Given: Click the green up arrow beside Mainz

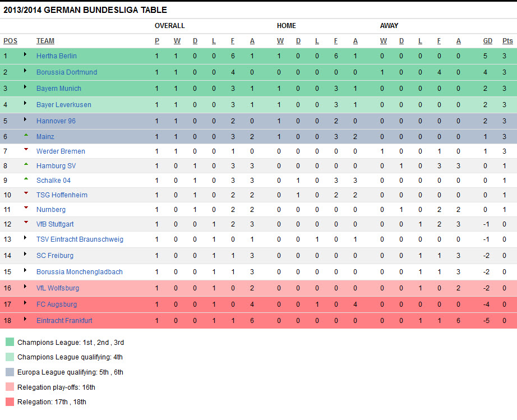Looking at the screenshot, I should [x=25, y=135].
